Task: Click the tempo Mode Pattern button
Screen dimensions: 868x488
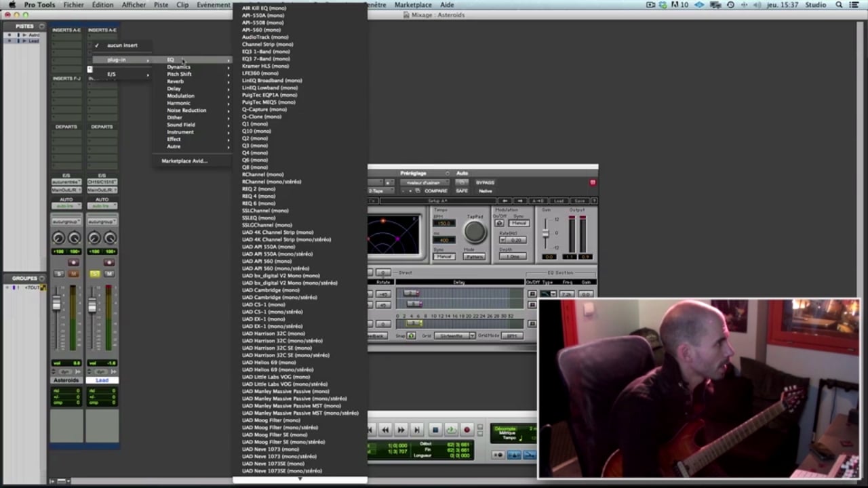Action: click(x=475, y=257)
